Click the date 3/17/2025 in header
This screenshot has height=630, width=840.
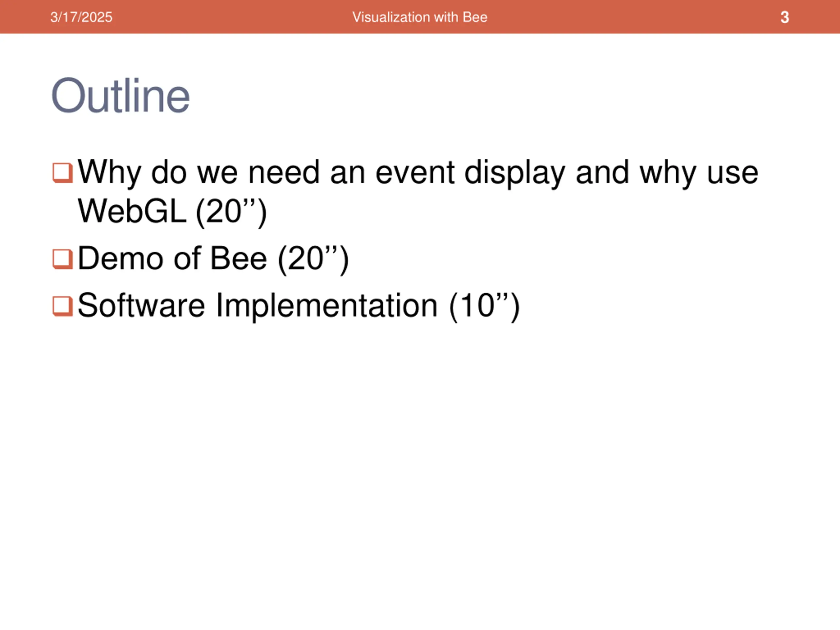(x=81, y=17)
